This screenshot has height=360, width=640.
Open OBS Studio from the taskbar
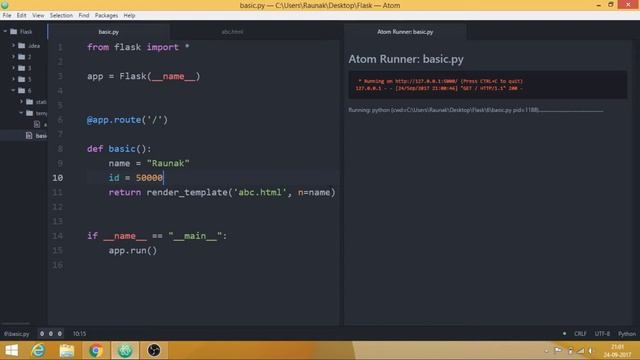[154, 350]
